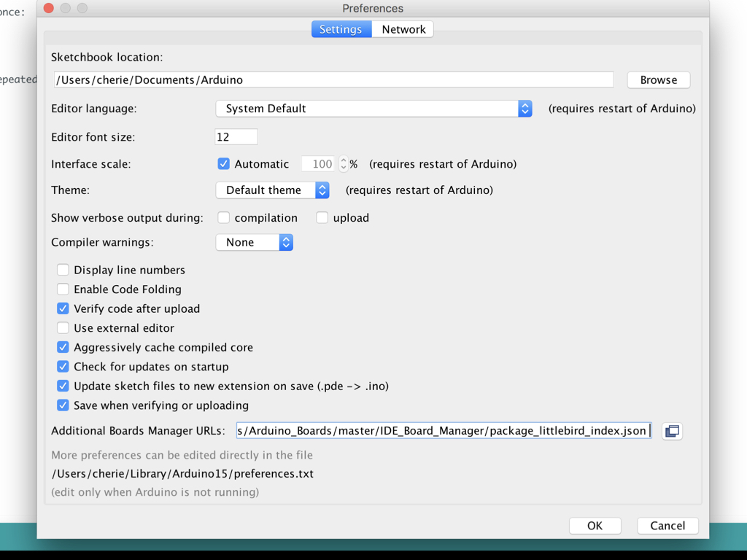Toggle Aggressively cache compiled core
This screenshot has height=560, width=747.
pos(63,348)
